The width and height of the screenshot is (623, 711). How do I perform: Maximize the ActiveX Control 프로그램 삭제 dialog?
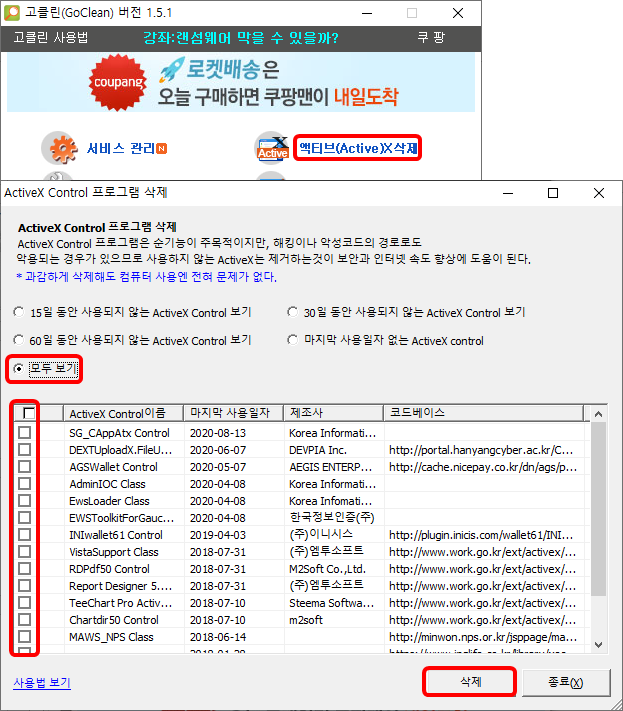(553, 193)
